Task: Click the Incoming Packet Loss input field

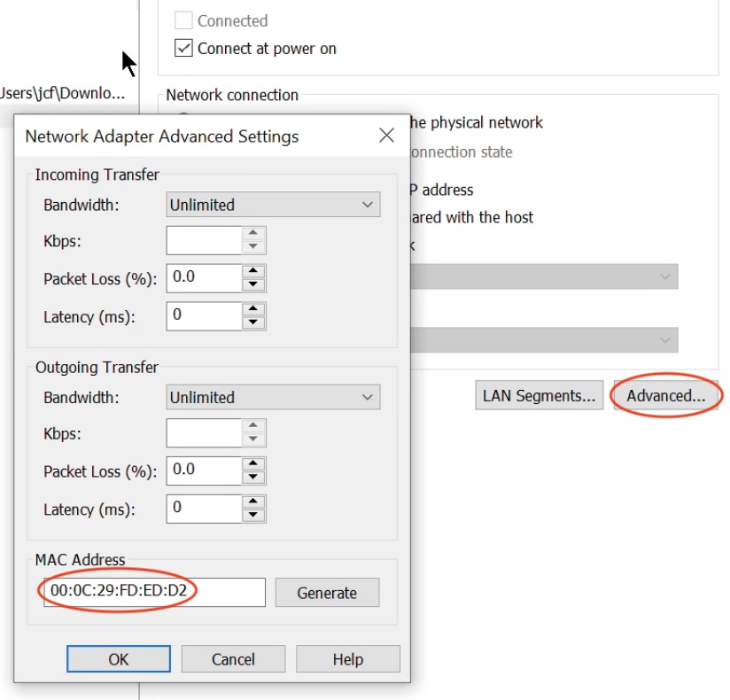Action: (x=204, y=277)
